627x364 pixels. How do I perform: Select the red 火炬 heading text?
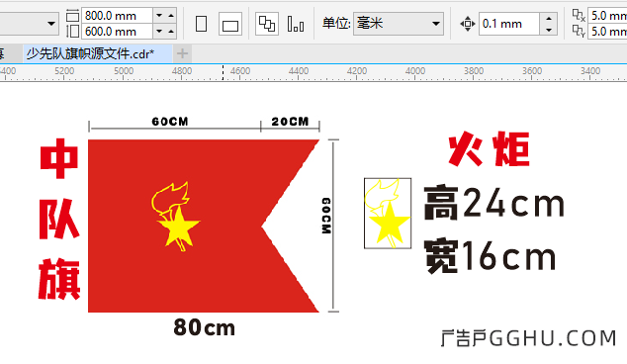pyautogui.click(x=490, y=149)
